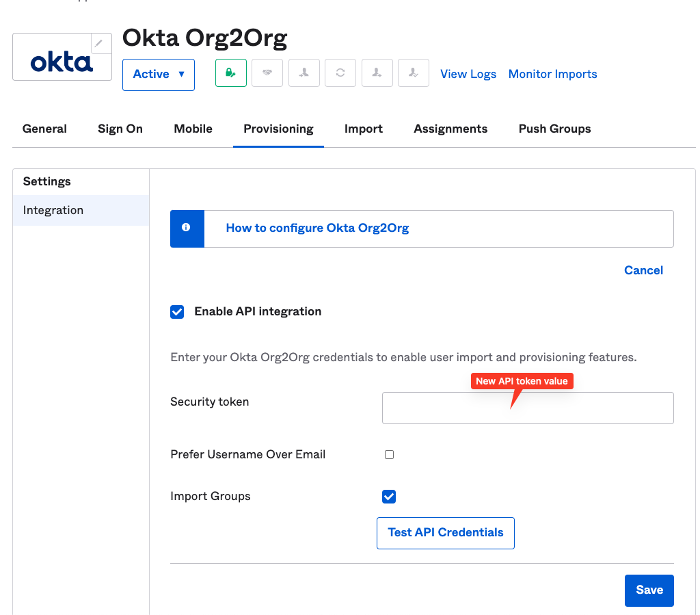Click the Okta logo thumbnail
The image size is (700, 615).
pos(62,63)
